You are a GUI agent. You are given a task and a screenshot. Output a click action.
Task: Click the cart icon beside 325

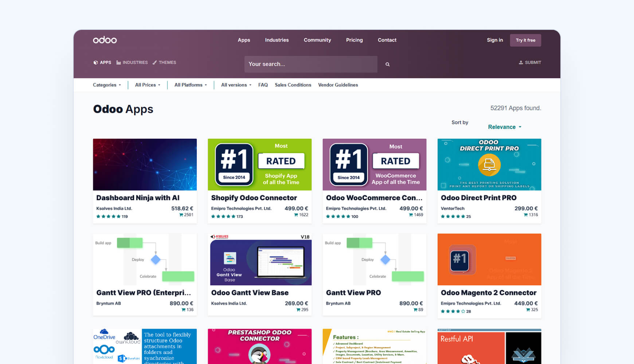click(528, 310)
